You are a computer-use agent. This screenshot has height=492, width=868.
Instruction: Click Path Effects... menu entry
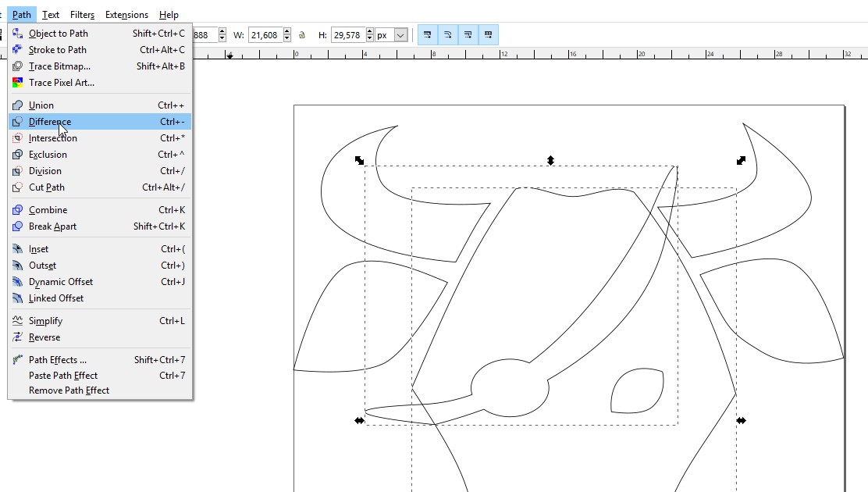[x=58, y=360]
